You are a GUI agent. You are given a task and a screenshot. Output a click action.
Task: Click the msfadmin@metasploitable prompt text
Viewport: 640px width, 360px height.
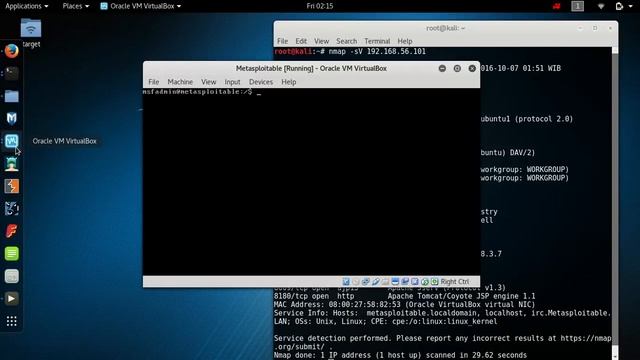pos(198,92)
